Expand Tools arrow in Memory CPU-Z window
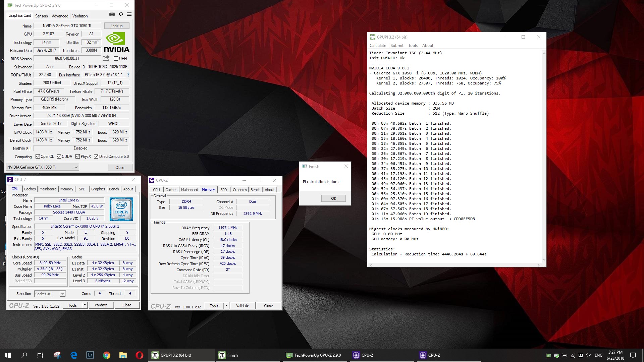The image size is (644, 362). [226, 306]
